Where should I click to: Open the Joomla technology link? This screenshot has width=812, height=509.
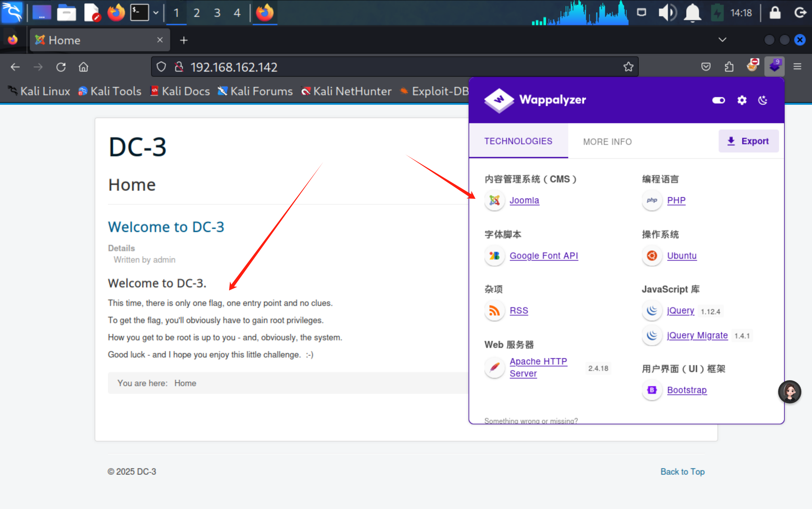click(524, 200)
